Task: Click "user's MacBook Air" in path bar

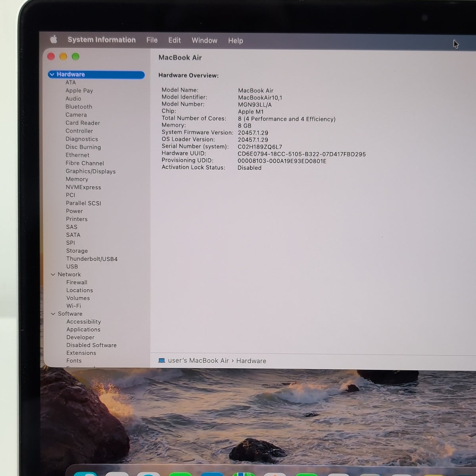Action: click(198, 361)
